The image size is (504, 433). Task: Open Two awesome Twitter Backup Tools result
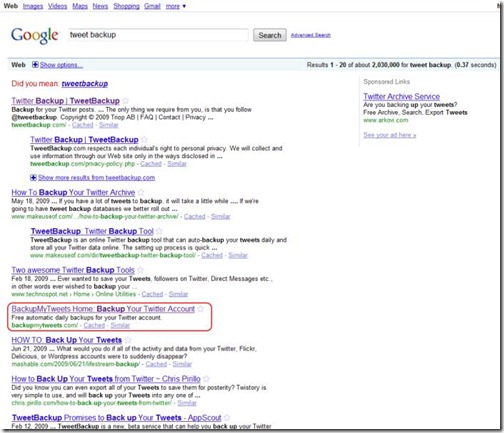73,270
